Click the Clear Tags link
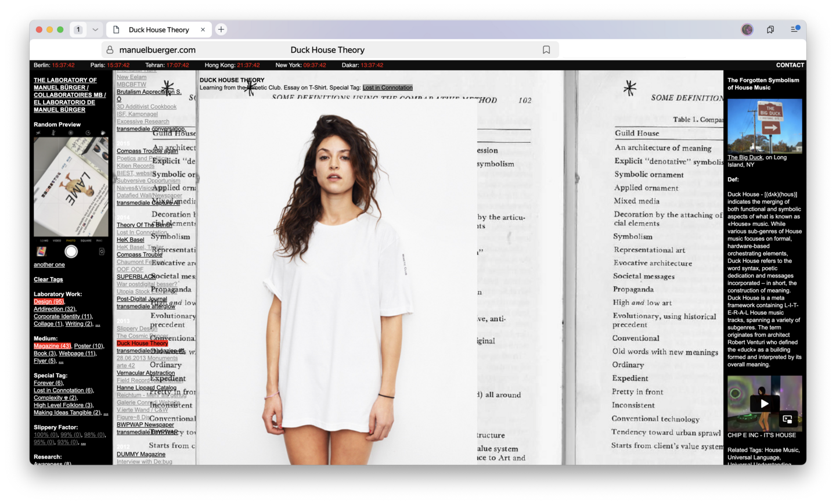The image size is (836, 504). [x=48, y=279]
